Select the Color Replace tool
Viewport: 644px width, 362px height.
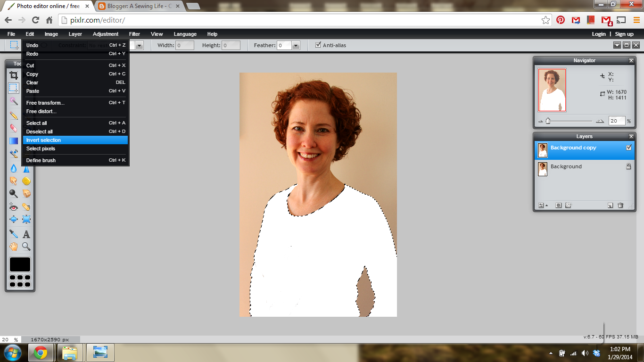(14, 153)
